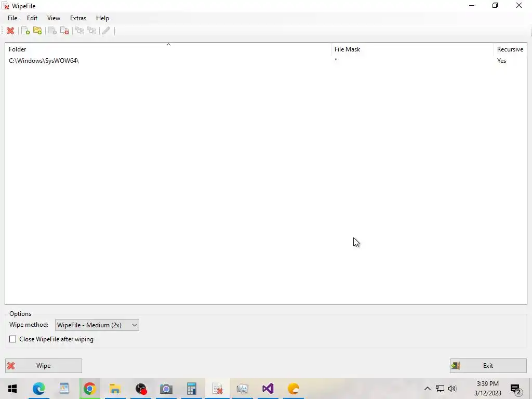Viewport: 532px width, 399px height.
Task: Open the Wipe method dropdown
Action: (97, 325)
